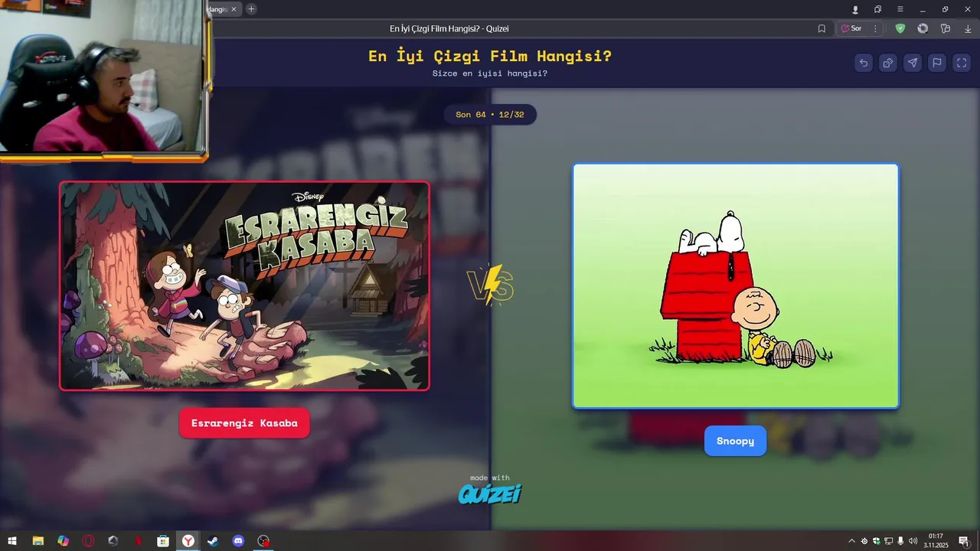Image resolution: width=980 pixels, height=551 pixels.
Task: Report quiz using the flag icon
Action: [x=937, y=63]
